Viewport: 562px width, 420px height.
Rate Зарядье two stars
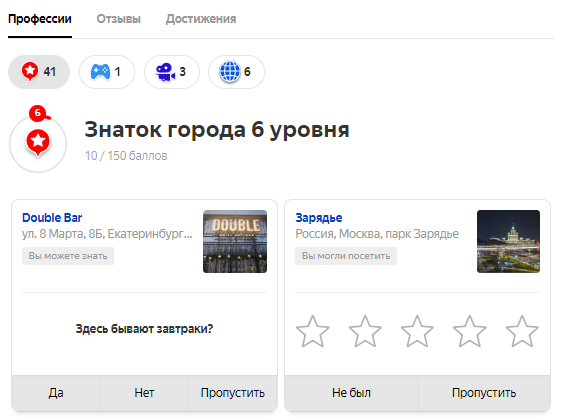click(x=365, y=331)
